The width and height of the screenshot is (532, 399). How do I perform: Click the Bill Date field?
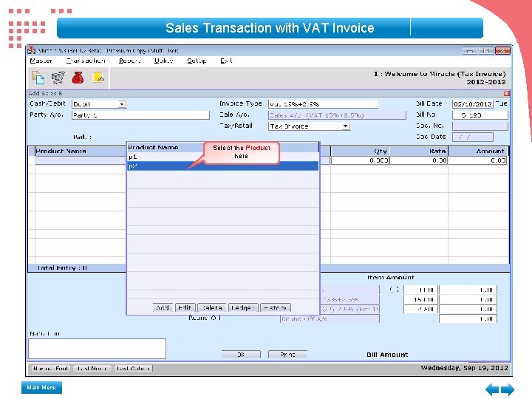click(x=472, y=104)
